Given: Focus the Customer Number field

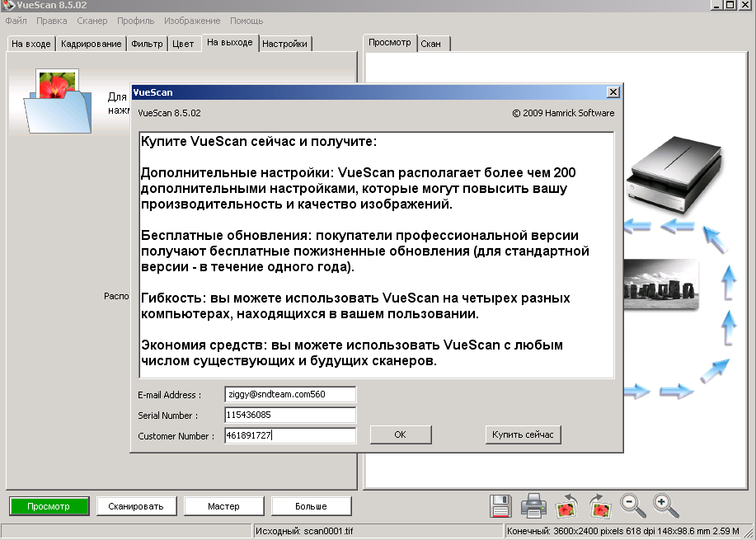Looking at the screenshot, I should click(x=290, y=435).
